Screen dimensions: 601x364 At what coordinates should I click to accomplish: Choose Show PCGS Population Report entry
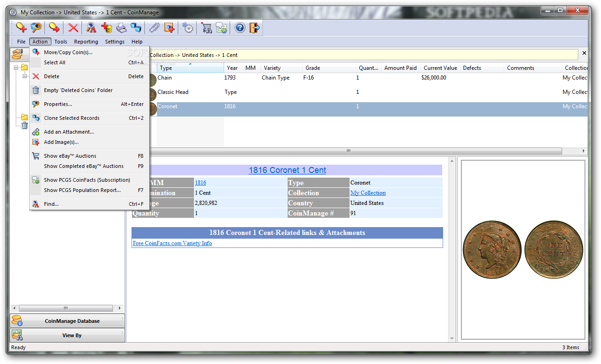pyautogui.click(x=89, y=190)
